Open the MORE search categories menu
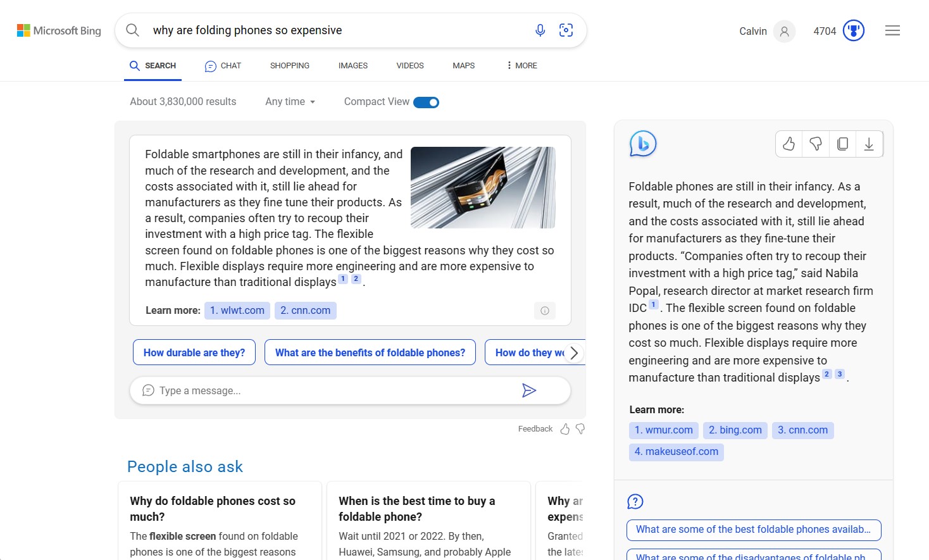The width and height of the screenshot is (929, 560). pyautogui.click(x=521, y=66)
